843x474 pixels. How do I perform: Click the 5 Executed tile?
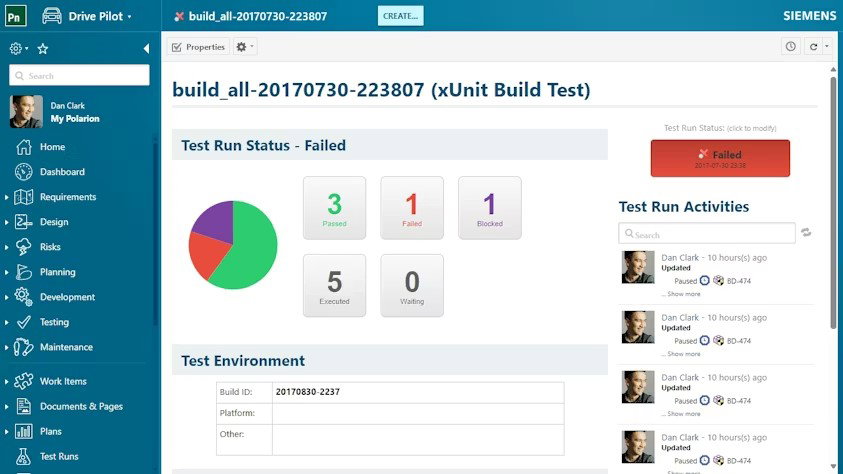pos(334,285)
